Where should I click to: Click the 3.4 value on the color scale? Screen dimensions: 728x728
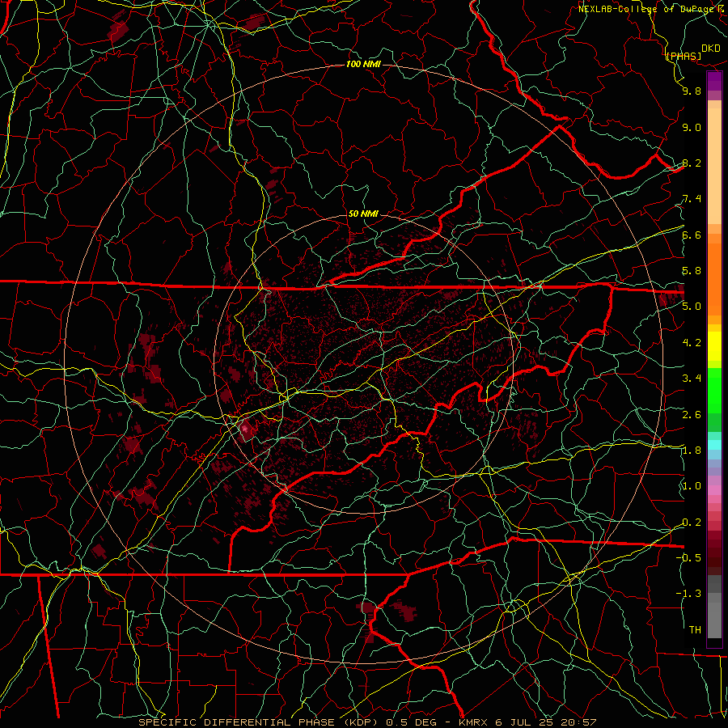click(692, 379)
